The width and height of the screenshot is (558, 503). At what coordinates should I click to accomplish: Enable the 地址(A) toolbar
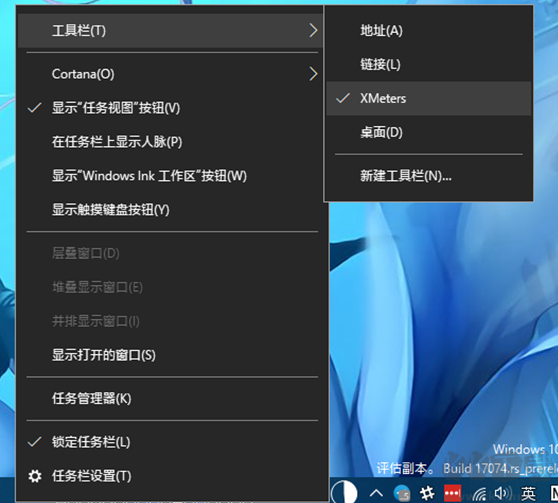tap(429, 30)
